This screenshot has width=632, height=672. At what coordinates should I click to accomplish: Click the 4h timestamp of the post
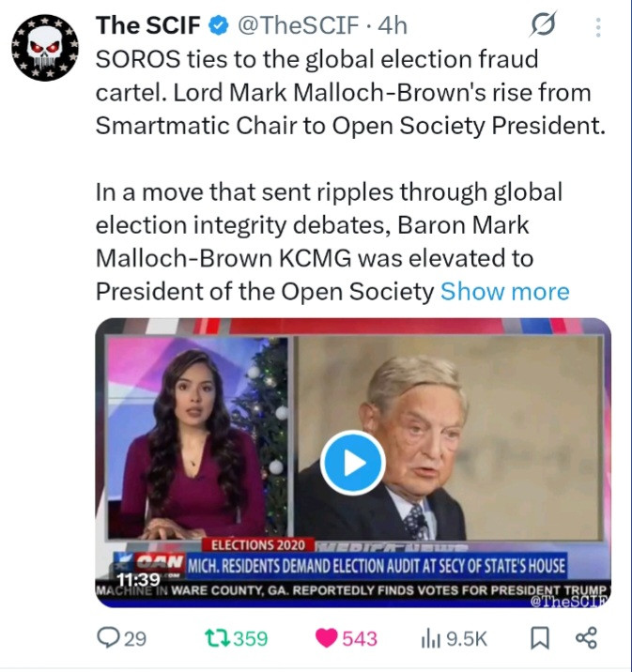(393, 25)
